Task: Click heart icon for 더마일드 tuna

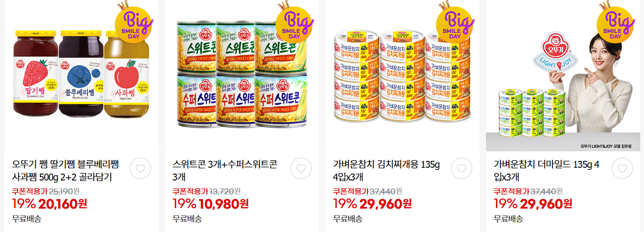Action: point(622,168)
